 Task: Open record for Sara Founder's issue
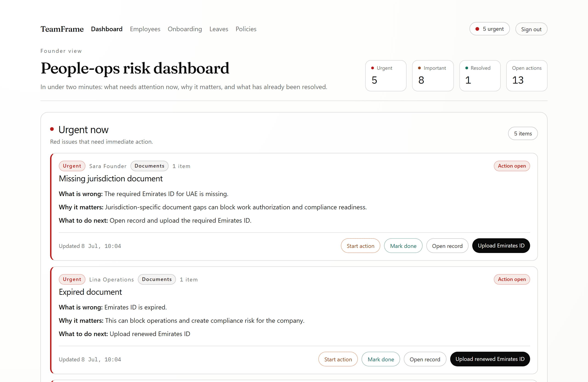[447, 246]
